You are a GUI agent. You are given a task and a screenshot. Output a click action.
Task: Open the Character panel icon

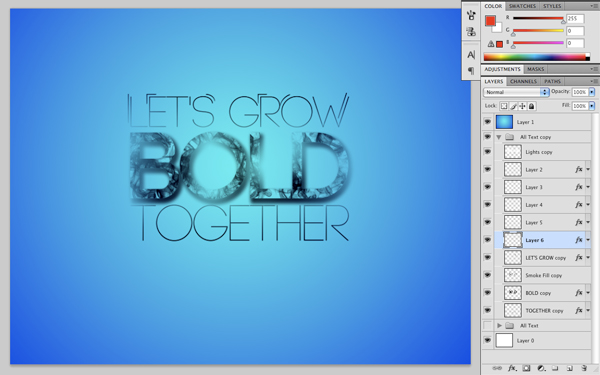tap(471, 55)
